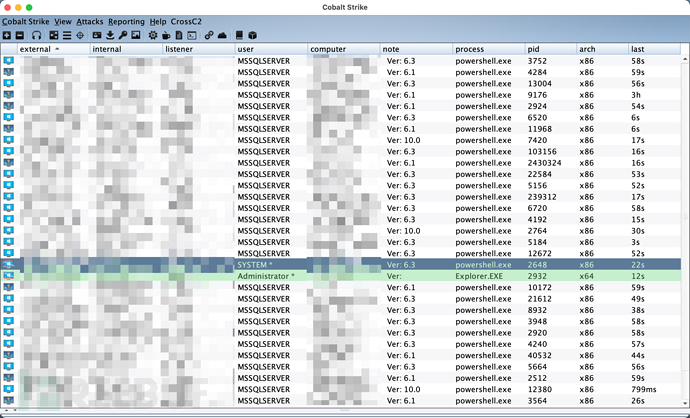This screenshot has width=690, height=418.
Task: Open Listeners via the headphones icon
Action: tap(37, 35)
